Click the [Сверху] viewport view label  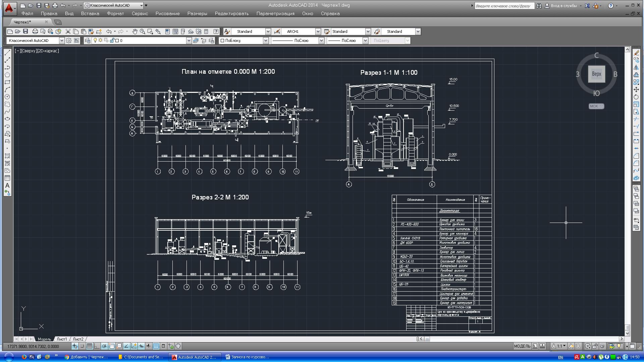pyautogui.click(x=29, y=51)
